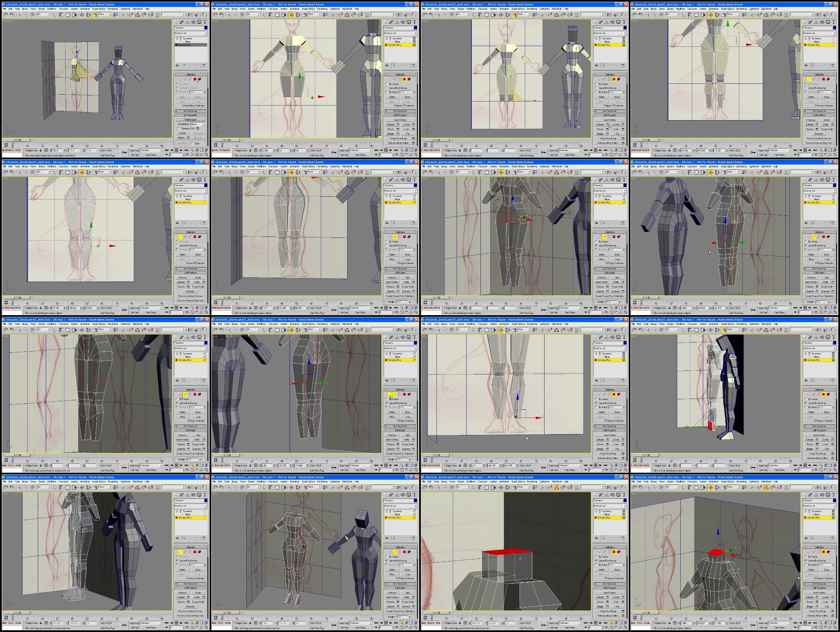Open Utilities hammer tab in 19 Edges Selected window
The width and height of the screenshot is (840, 632).
[x=833, y=179]
